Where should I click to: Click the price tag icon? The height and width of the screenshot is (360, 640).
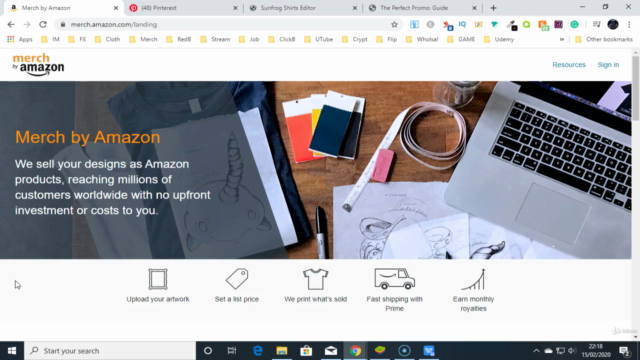[237, 279]
